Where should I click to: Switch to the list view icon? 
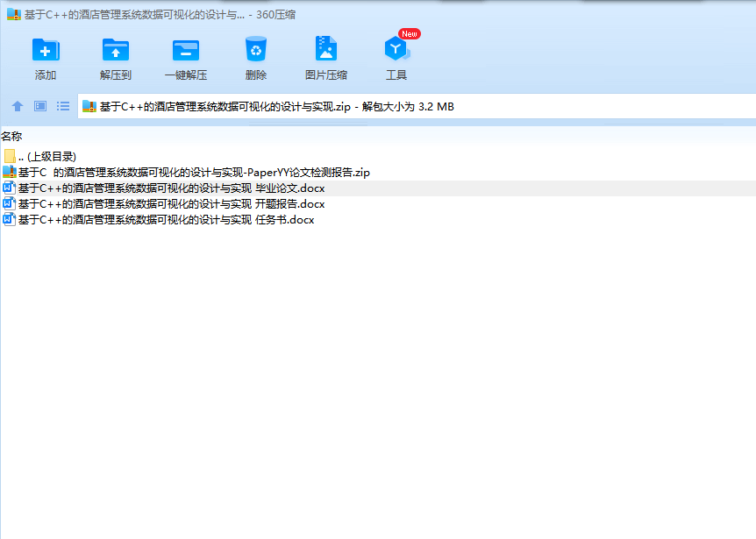coord(62,106)
